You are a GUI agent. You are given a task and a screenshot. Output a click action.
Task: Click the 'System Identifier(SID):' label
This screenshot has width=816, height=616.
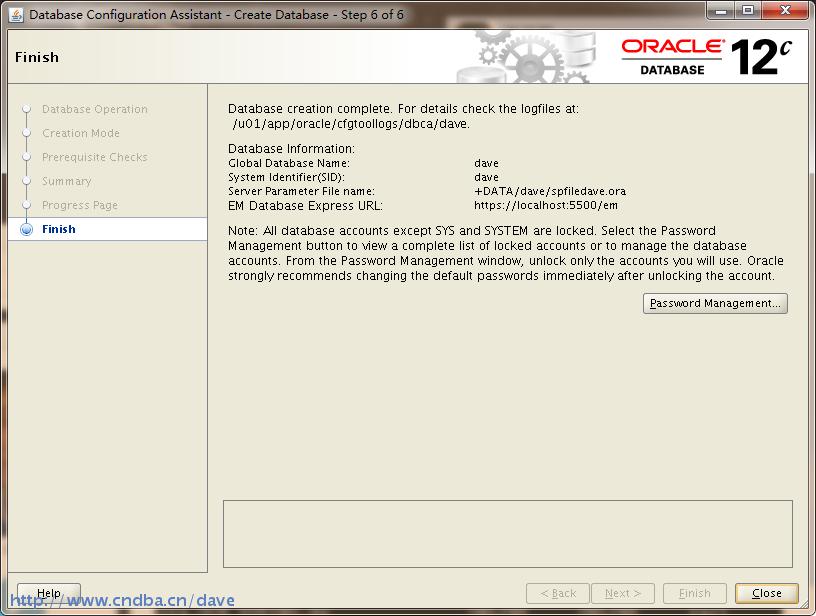click(x=286, y=177)
